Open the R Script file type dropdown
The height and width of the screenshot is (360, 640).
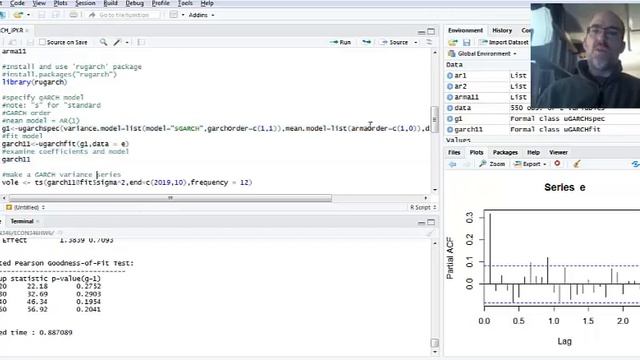pos(423,207)
